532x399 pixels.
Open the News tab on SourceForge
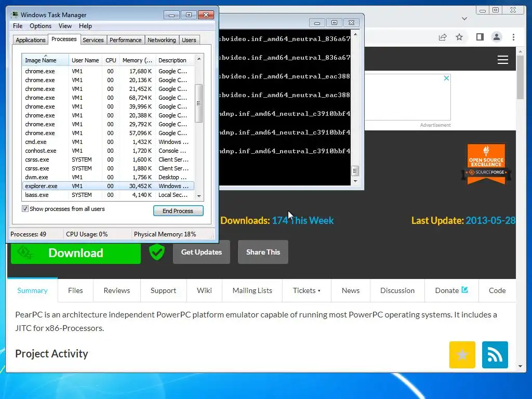point(351,290)
